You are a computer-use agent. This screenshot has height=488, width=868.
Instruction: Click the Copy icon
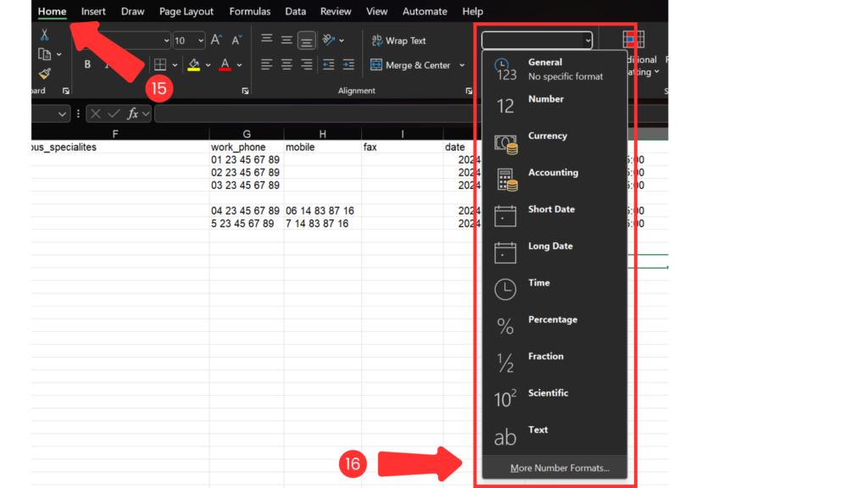coord(44,54)
